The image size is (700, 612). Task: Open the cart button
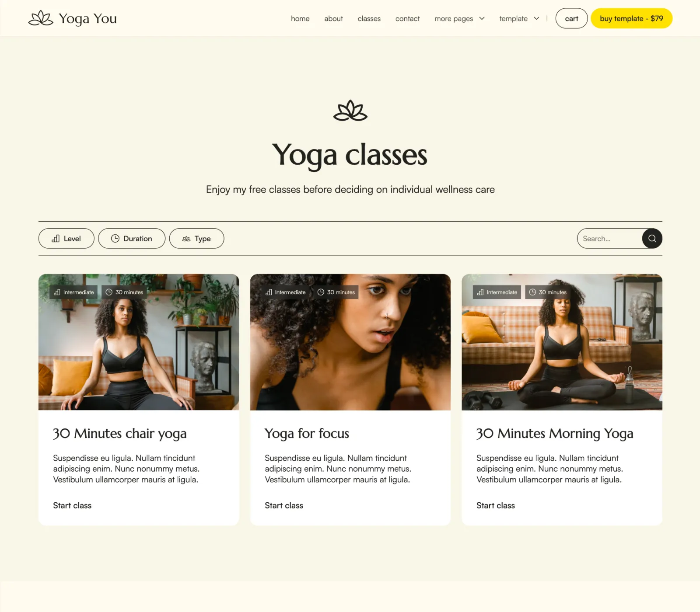(571, 18)
